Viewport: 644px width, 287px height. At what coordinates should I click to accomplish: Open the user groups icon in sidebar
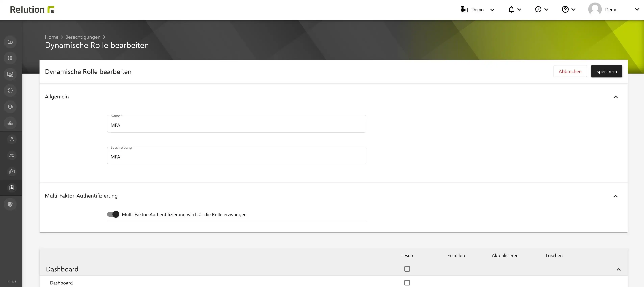click(12, 155)
